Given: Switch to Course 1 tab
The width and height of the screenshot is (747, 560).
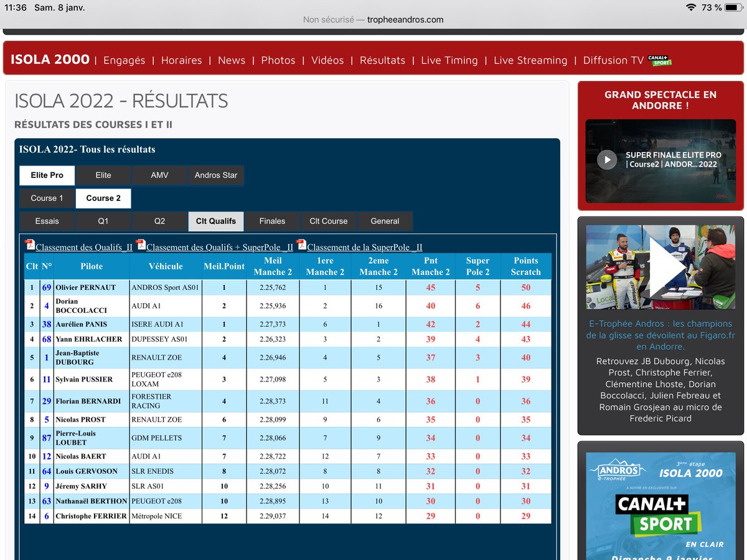Looking at the screenshot, I should coord(47,198).
